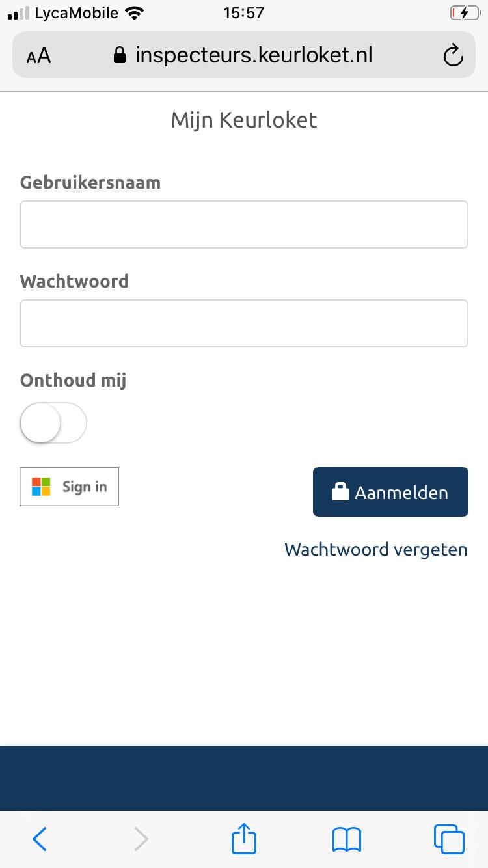Focus the Gebruikersnaam input field
Screen dimensions: 488x868
(244, 224)
